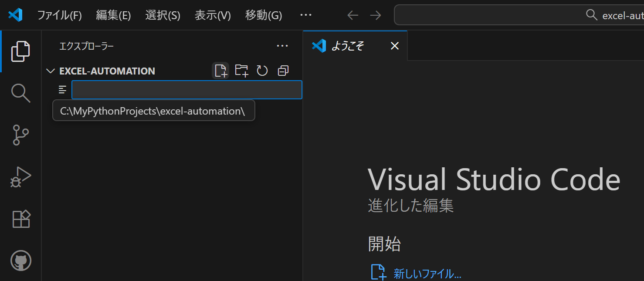Click the navigate forward arrow
644x281 pixels.
click(375, 15)
